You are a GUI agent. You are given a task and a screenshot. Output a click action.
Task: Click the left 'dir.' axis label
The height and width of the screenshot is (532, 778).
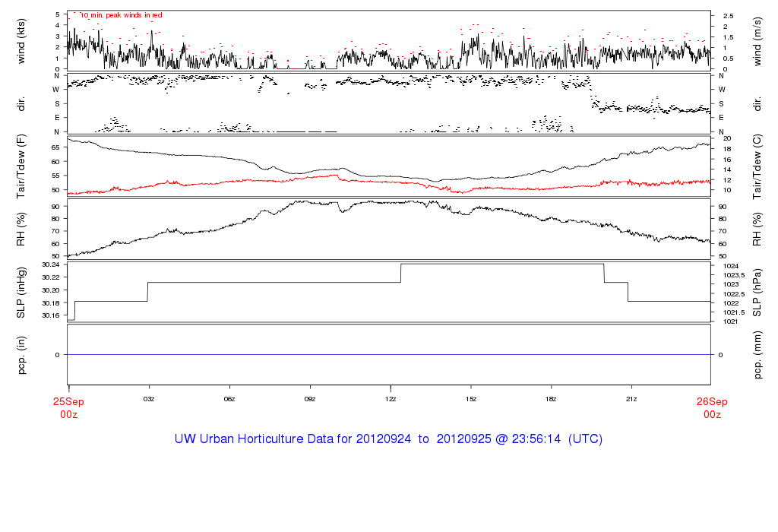21,104
